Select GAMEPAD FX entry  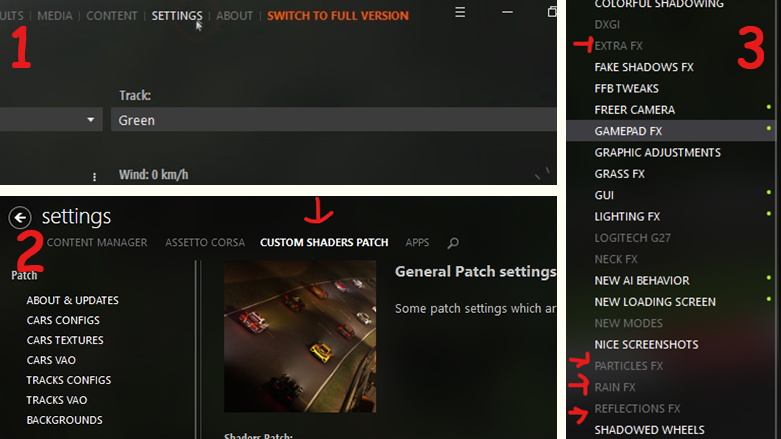670,132
